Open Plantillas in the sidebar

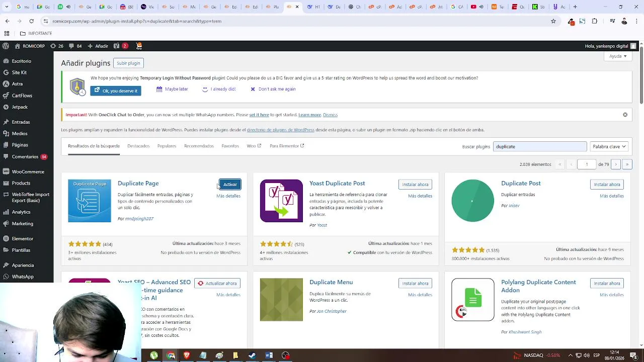(x=21, y=250)
